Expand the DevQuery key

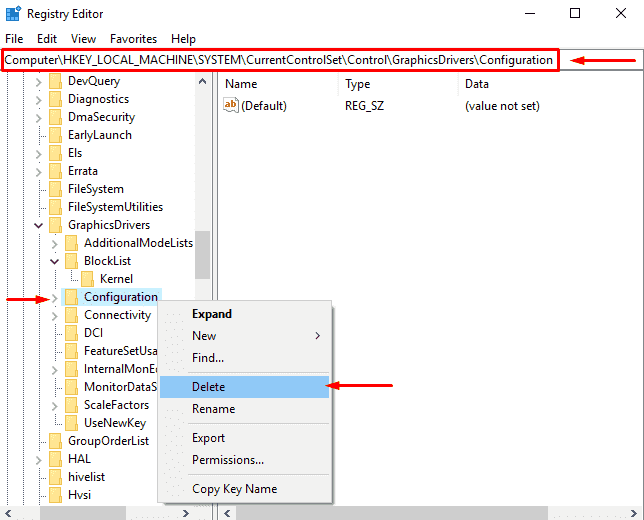(x=39, y=82)
